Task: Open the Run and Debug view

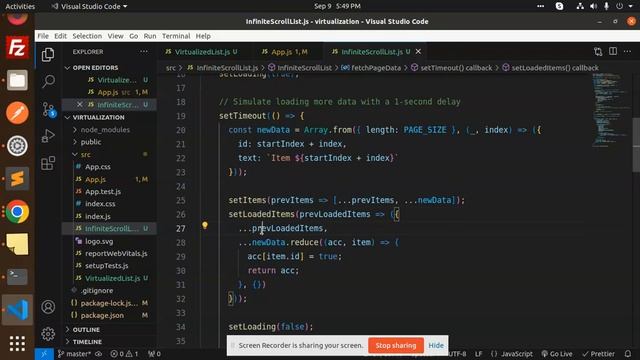Action: (48, 136)
